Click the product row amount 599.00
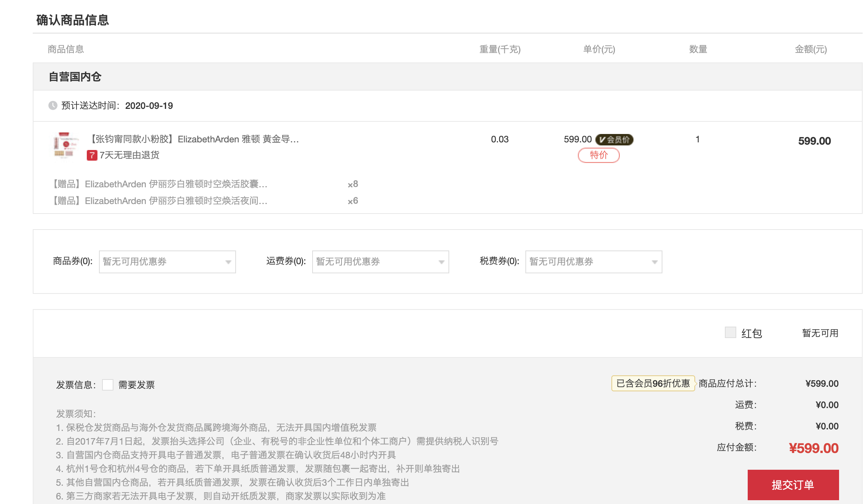Viewport: 868px width, 504px height. click(814, 141)
